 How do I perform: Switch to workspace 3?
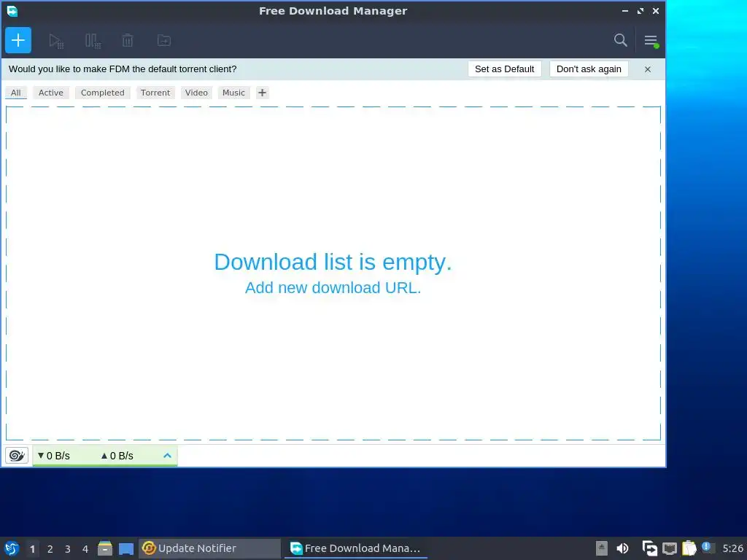(x=68, y=549)
